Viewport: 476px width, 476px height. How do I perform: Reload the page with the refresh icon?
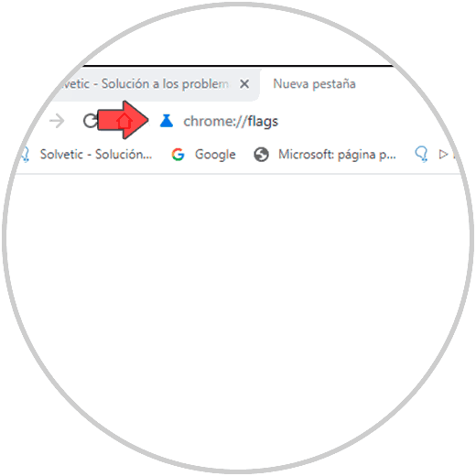[x=90, y=121]
